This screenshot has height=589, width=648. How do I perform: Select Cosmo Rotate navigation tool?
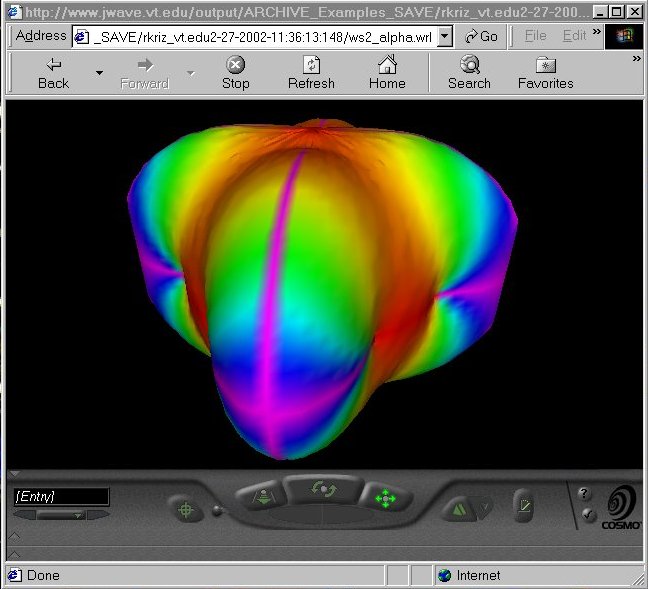click(x=324, y=490)
